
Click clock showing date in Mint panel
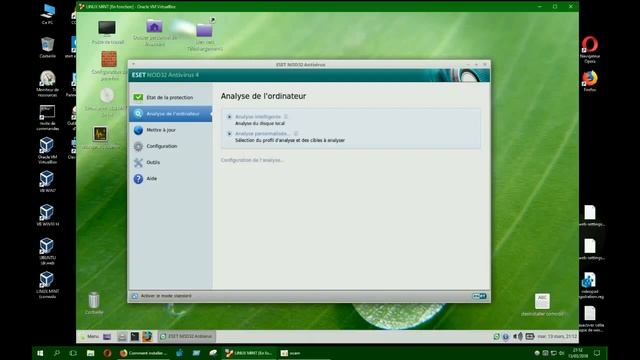pyautogui.click(x=557, y=336)
